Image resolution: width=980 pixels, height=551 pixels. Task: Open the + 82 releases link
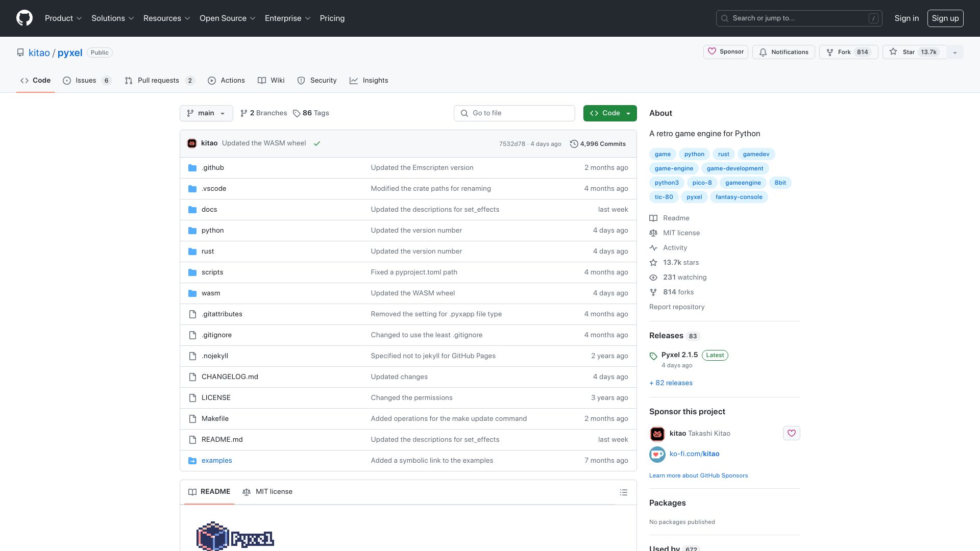tap(671, 383)
